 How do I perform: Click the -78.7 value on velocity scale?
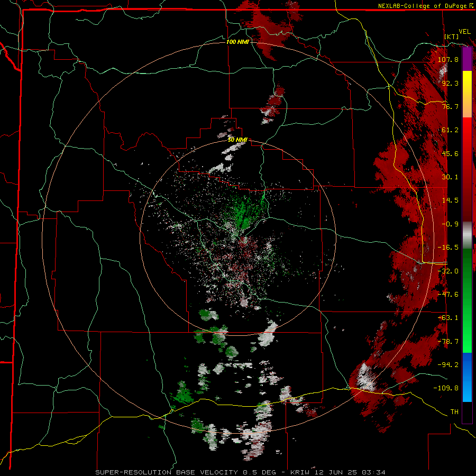(x=448, y=342)
